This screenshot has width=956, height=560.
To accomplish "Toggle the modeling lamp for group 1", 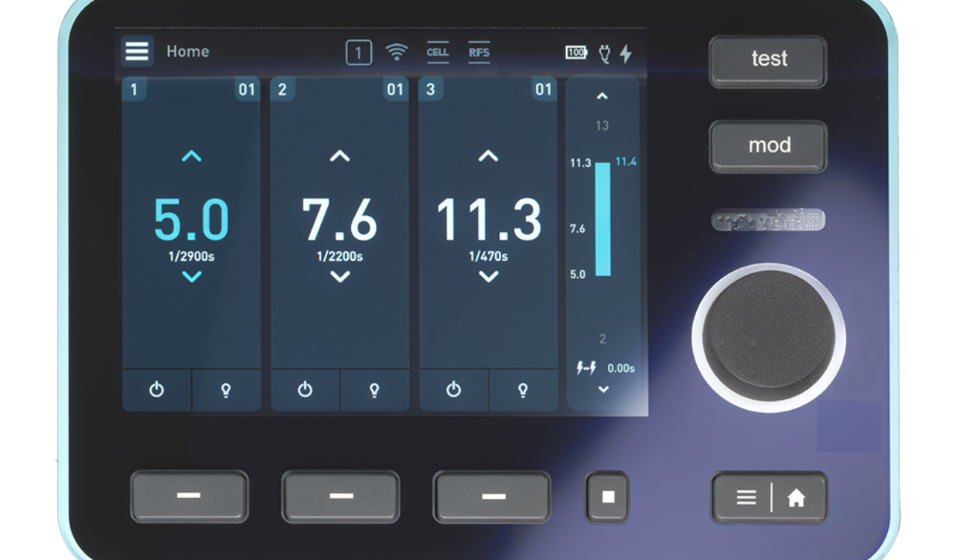I will (226, 390).
